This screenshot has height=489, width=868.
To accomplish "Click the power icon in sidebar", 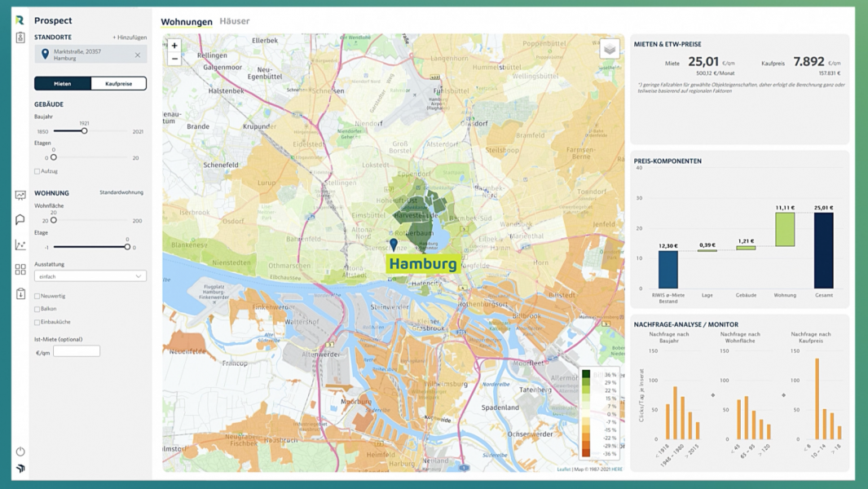I will click(x=20, y=452).
